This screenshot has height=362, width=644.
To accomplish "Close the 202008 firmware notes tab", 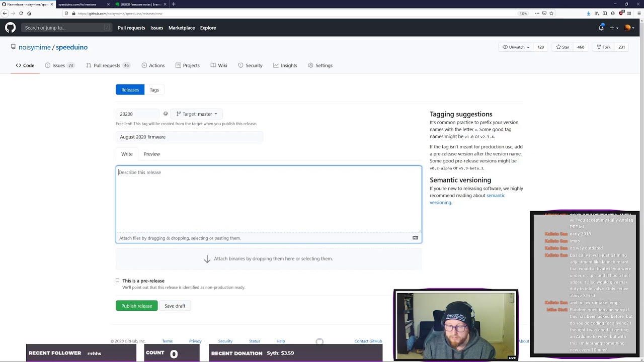I will click(165, 4).
